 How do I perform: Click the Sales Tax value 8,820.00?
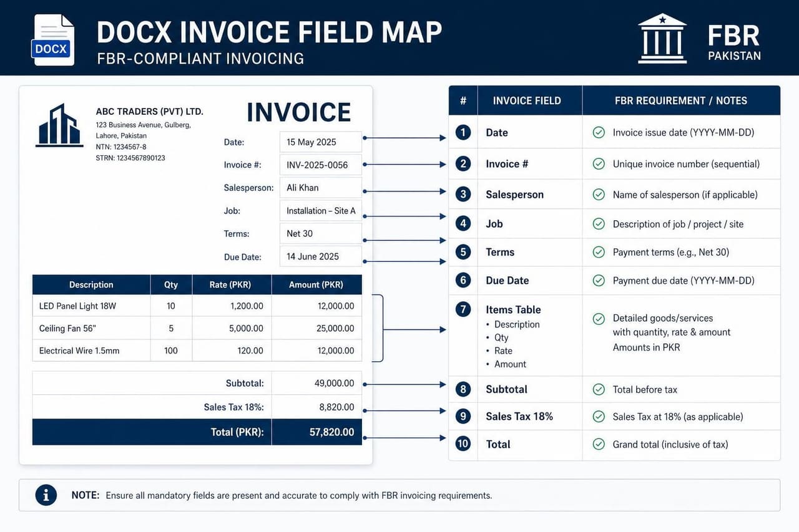pos(336,407)
